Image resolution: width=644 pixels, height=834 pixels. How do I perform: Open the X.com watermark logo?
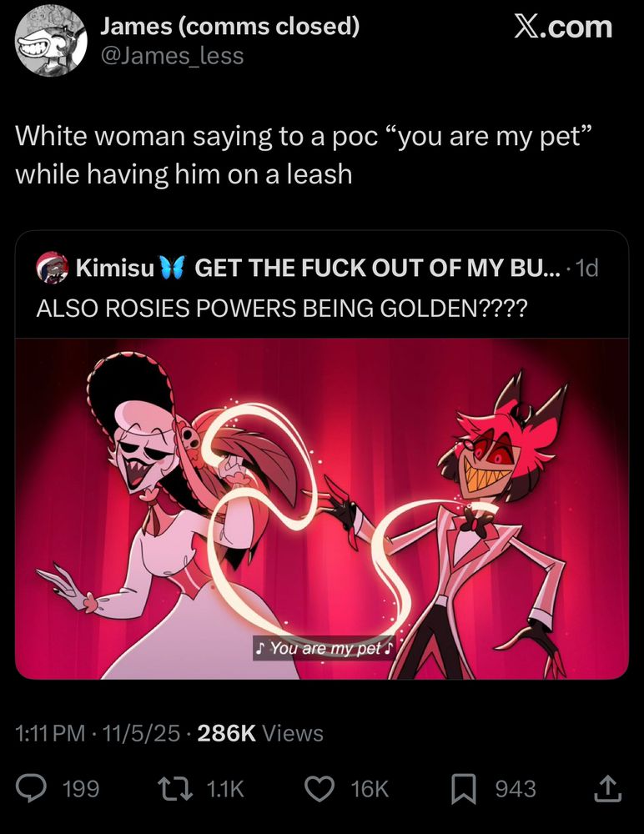tap(563, 27)
